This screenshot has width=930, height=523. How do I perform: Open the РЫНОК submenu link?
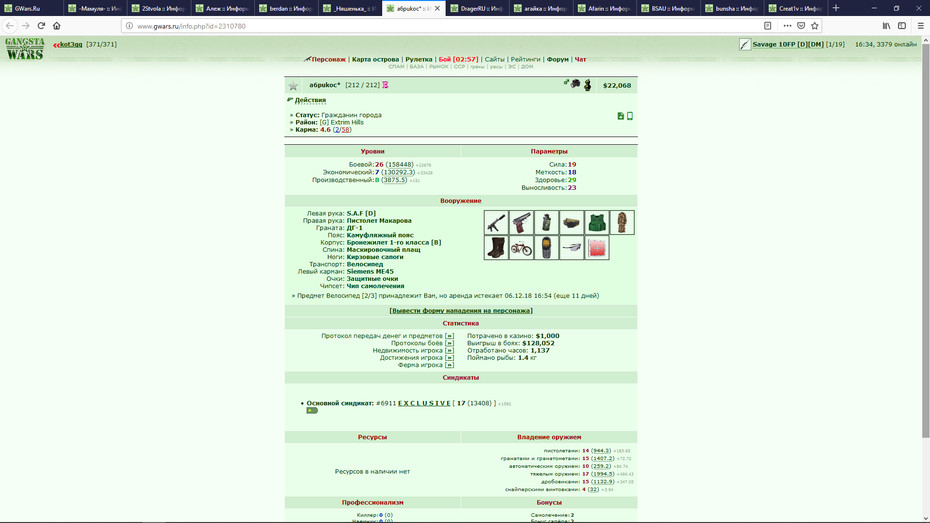438,67
